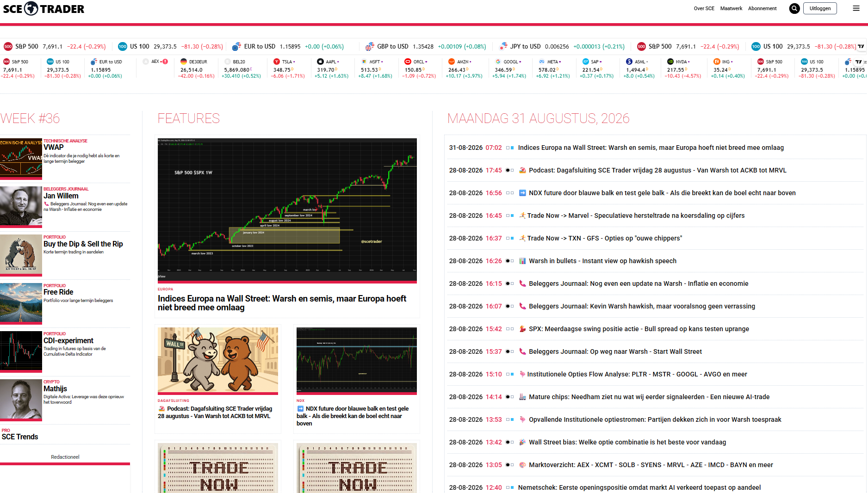Click the NVDA ticker logo
This screenshot has height=493, width=868.
click(x=670, y=62)
